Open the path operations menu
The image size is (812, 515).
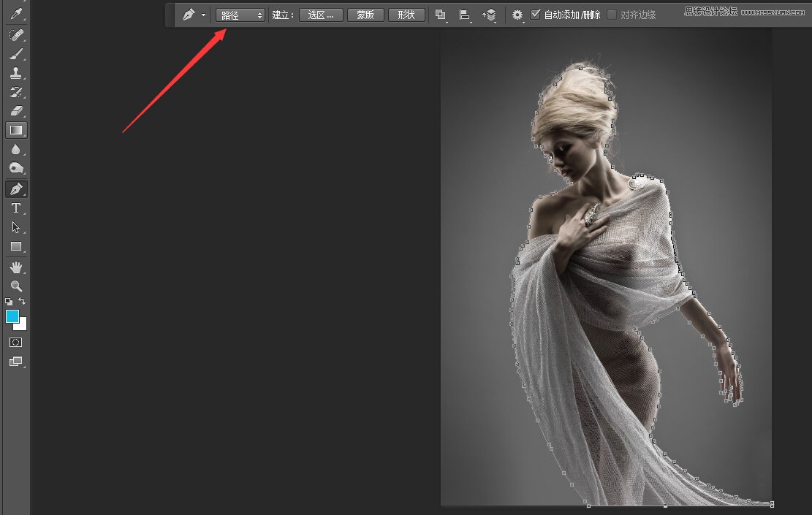click(441, 15)
